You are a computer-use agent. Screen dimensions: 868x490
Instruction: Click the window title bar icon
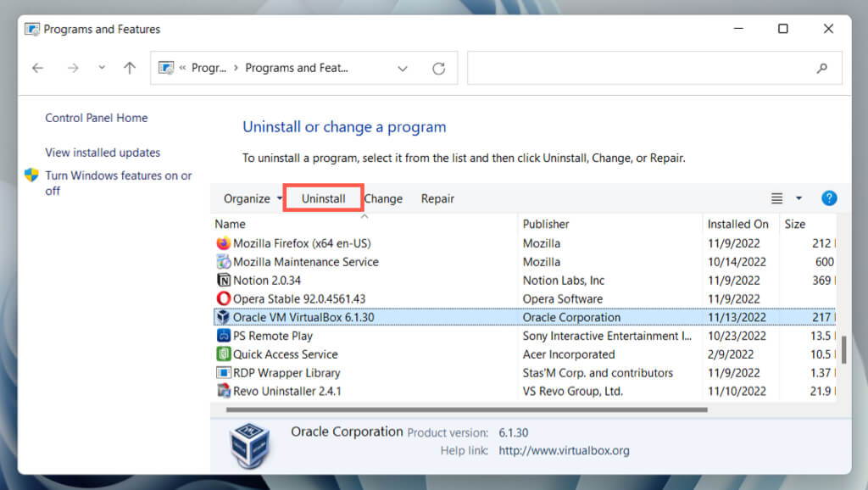tap(32, 29)
